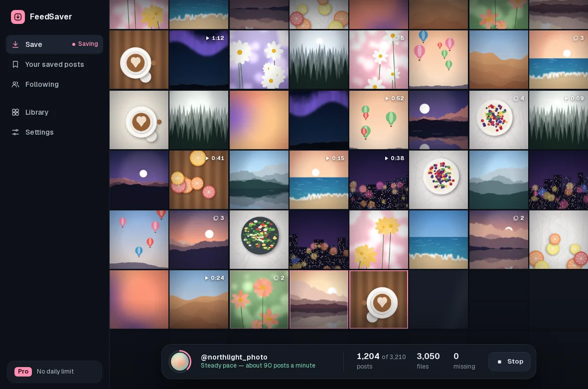Click the stop square icon in Stop button
Viewport: 588px width, 389px height.
499,362
